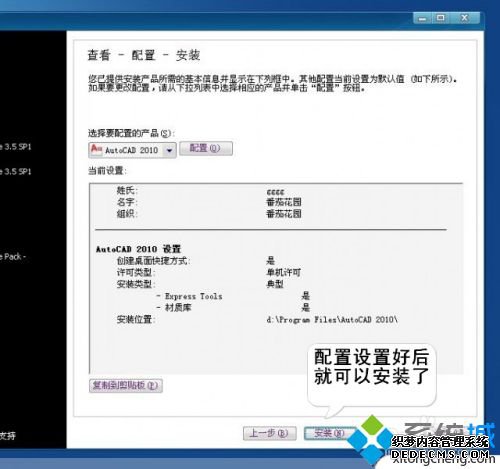Viewport: 500px width, 469px height.
Task: Click the install path d:\Program Files\AutoCAD 2010\
Action: pyautogui.click(x=332, y=320)
